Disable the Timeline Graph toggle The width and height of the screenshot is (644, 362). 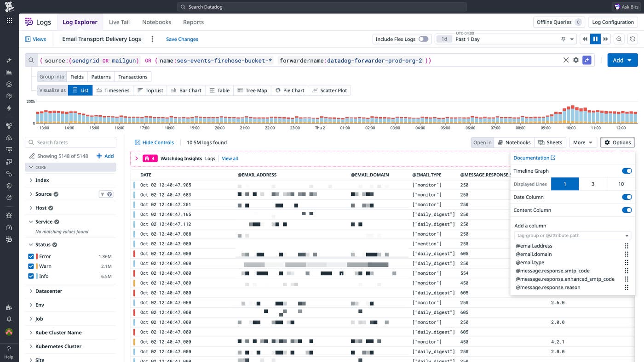coord(627,170)
